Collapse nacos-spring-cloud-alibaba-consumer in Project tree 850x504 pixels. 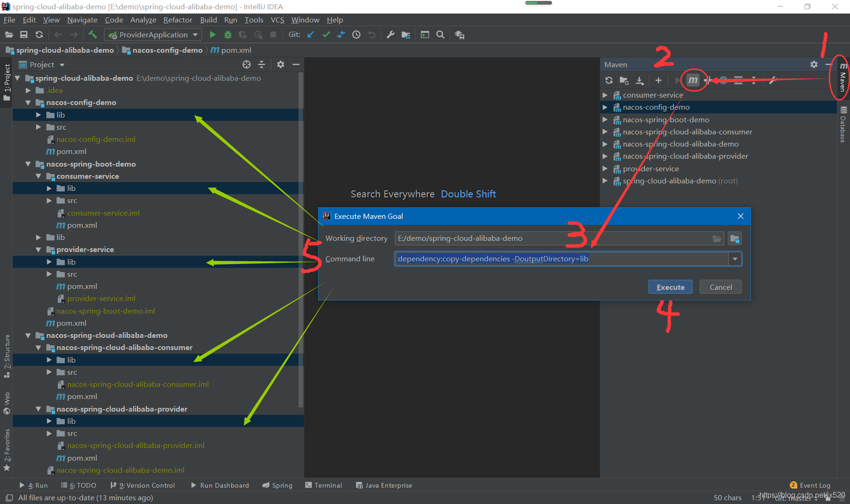click(x=38, y=347)
